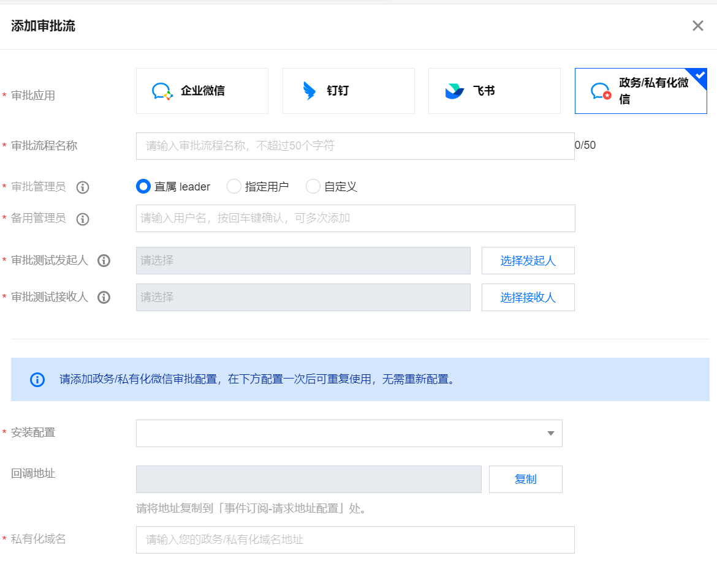Viewport: 717px width, 588px height.
Task: Click the 回调地址 read-only field
Action: [309, 479]
